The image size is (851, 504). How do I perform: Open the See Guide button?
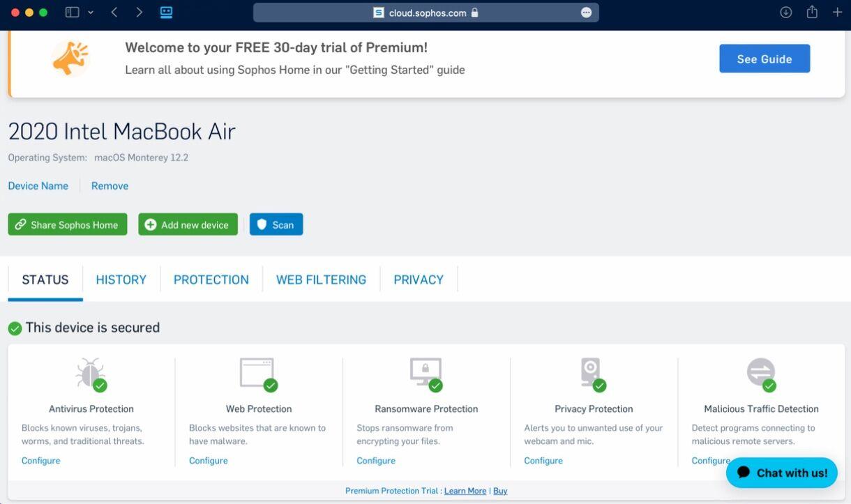[765, 59]
